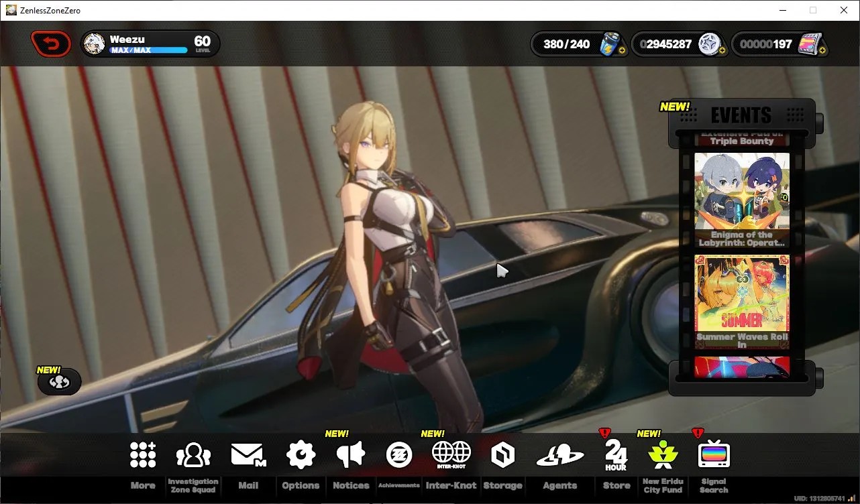This screenshot has height=504, width=860.
Task: Add Dennies with plus button
Action: pos(722,50)
